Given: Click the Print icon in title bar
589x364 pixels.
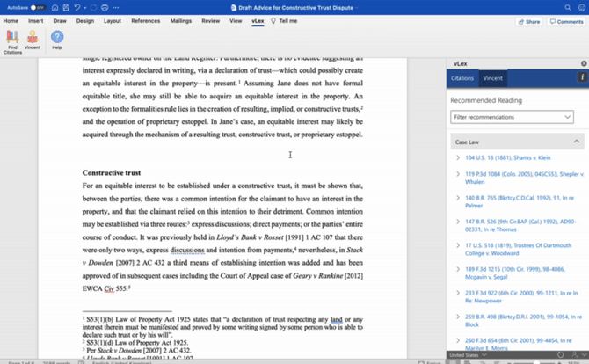Looking at the screenshot, I should (105, 8).
